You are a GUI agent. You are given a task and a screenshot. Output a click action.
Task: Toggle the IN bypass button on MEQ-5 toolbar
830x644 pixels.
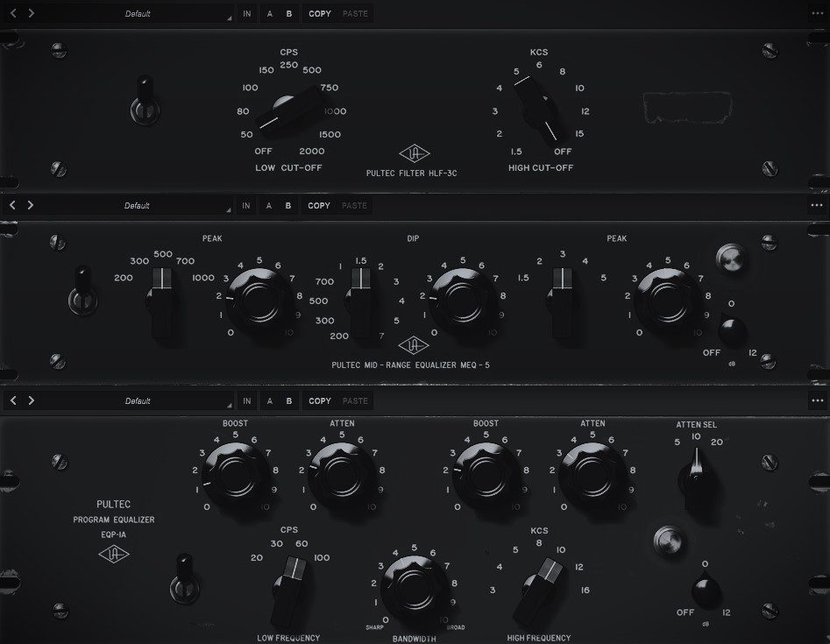coord(246,205)
